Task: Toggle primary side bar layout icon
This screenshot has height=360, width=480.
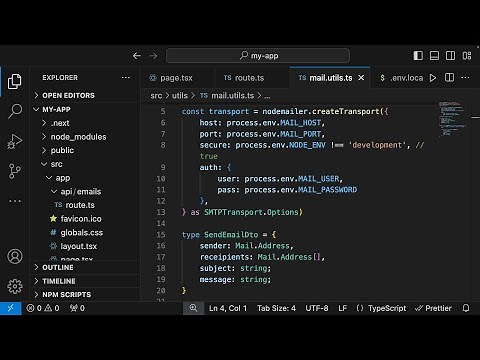Action: (418, 56)
